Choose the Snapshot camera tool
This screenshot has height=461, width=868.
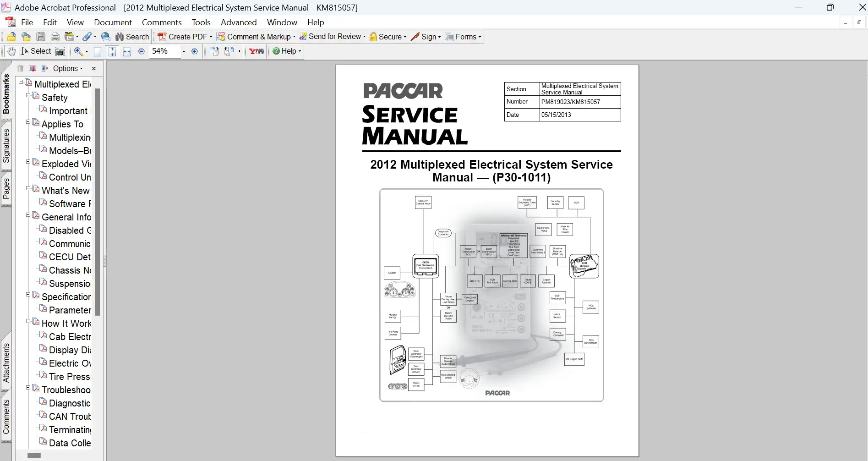tap(60, 51)
